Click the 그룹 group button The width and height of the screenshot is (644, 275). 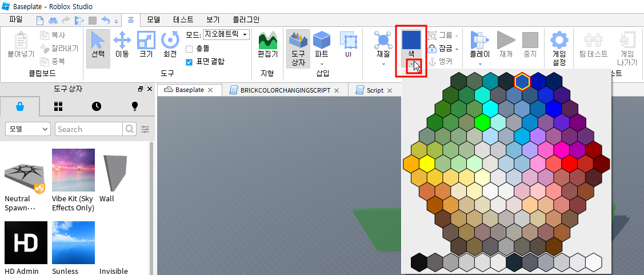[440, 36]
